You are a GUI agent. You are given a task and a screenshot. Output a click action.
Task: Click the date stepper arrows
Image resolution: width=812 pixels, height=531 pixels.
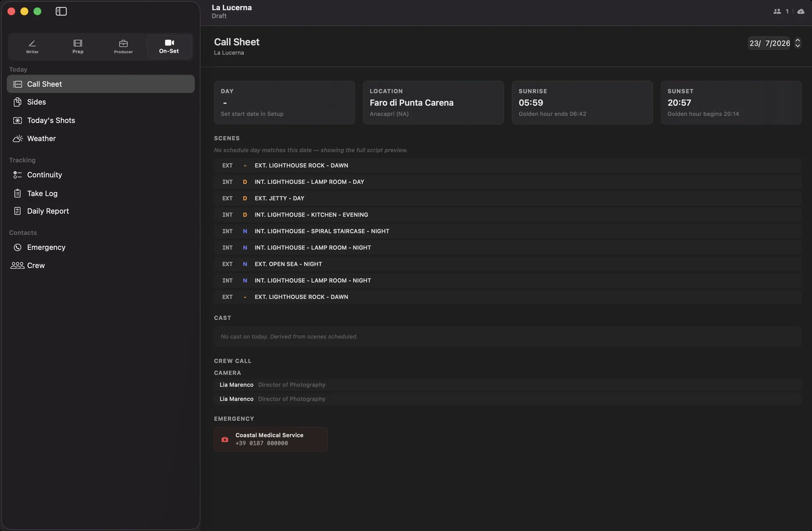798,43
